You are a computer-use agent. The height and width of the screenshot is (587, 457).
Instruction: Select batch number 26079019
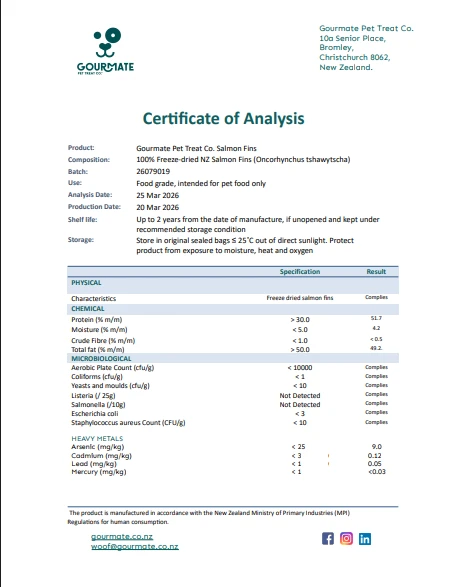pyautogui.click(x=153, y=171)
